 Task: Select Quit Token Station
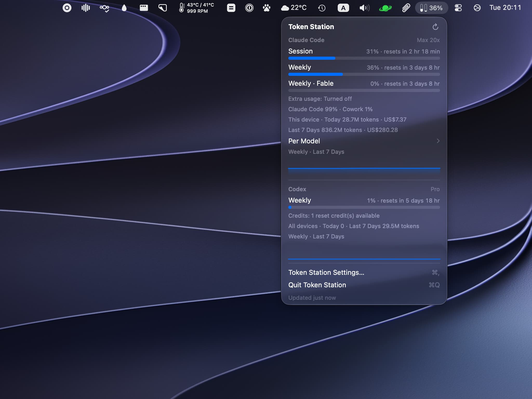pyautogui.click(x=364, y=285)
